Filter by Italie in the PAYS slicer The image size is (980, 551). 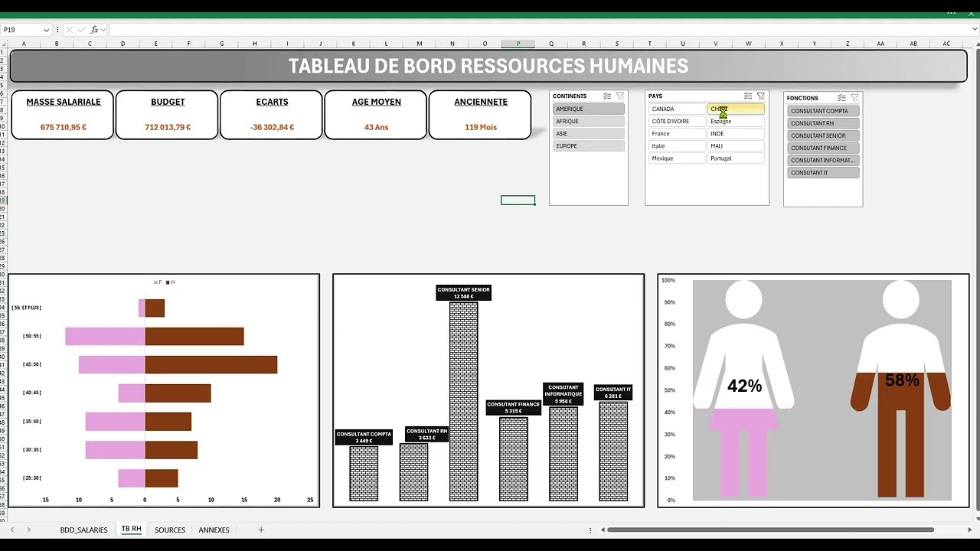(x=677, y=145)
